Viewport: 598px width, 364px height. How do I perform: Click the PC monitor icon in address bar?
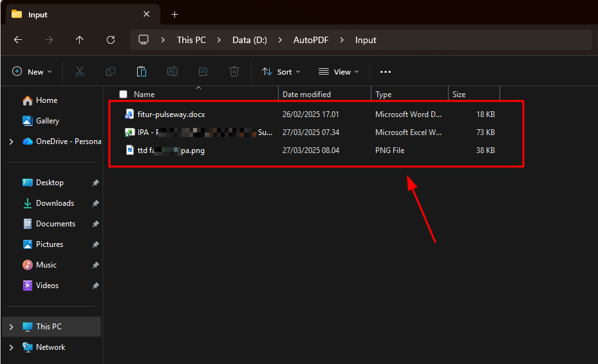point(144,40)
